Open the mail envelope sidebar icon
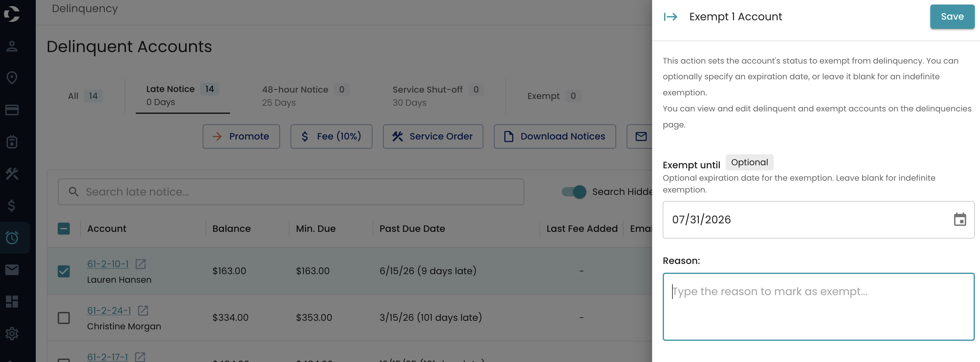Image resolution: width=980 pixels, height=362 pixels. pos(12,270)
